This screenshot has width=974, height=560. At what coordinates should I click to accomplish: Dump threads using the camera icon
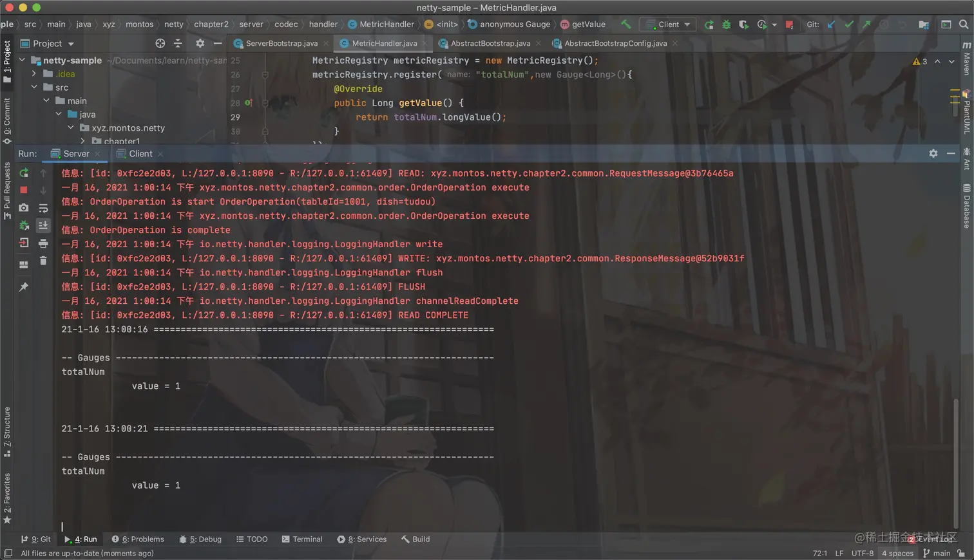pyautogui.click(x=24, y=207)
